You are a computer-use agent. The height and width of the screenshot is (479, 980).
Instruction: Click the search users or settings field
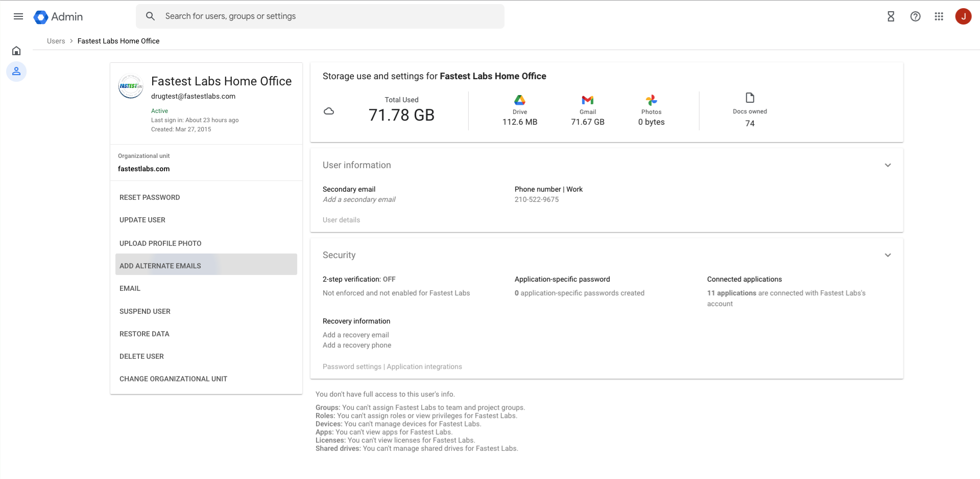click(327, 16)
